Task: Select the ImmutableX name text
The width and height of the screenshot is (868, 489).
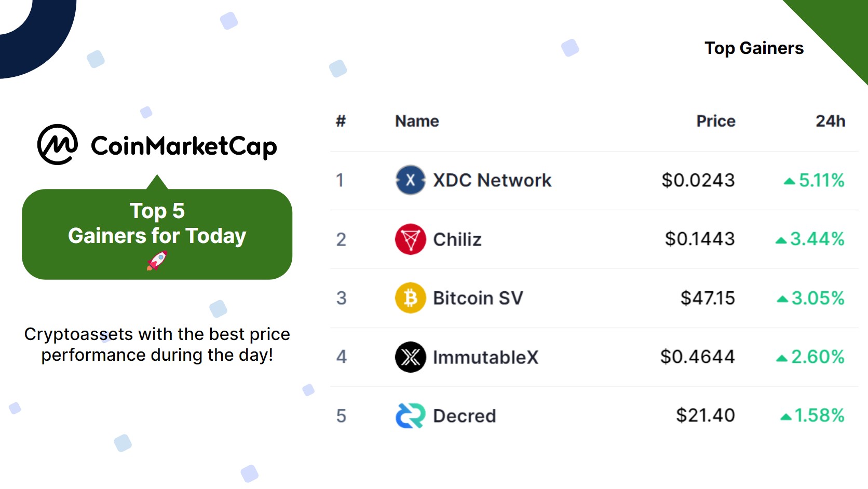Action: [485, 357]
